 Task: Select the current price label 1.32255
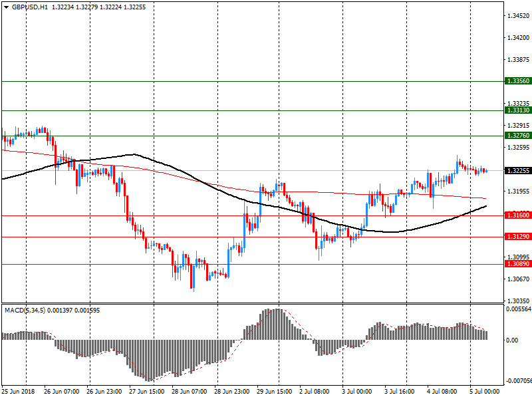pos(518,171)
